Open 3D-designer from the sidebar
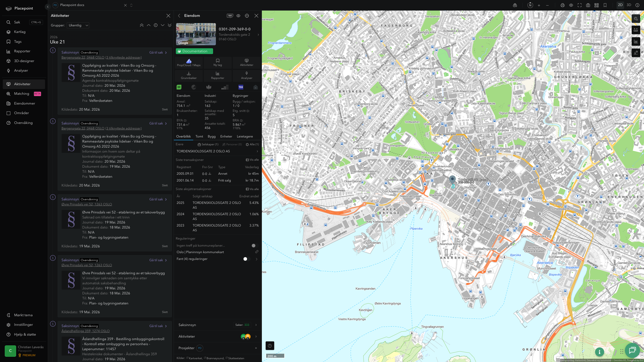The height and width of the screenshot is (362, 644). (x=24, y=61)
